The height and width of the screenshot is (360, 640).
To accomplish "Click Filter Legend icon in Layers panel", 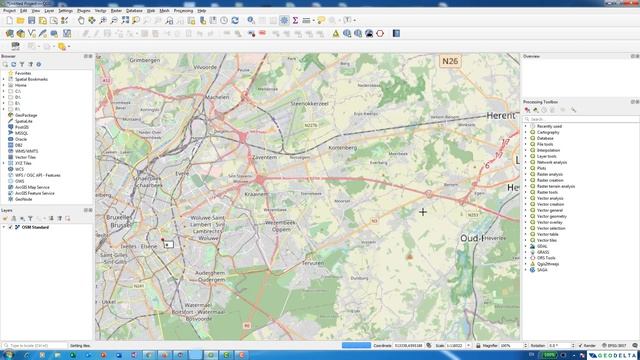I will pos(30,219).
